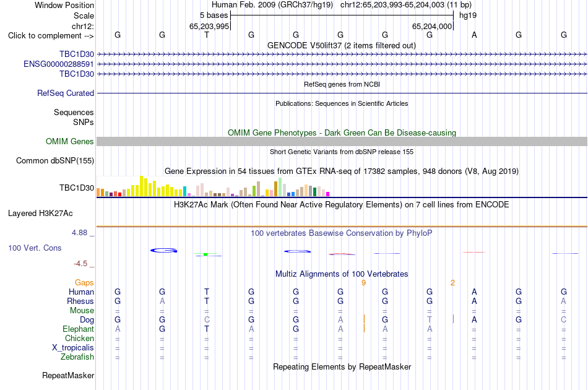Click the 65,204,000 position marker
588x390 pixels.
pos(432,26)
